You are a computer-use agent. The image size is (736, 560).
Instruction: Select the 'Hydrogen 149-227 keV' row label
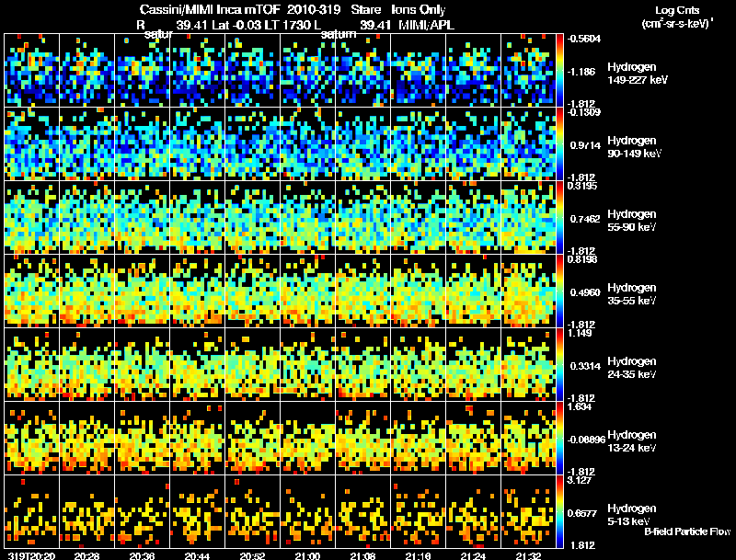(x=637, y=74)
